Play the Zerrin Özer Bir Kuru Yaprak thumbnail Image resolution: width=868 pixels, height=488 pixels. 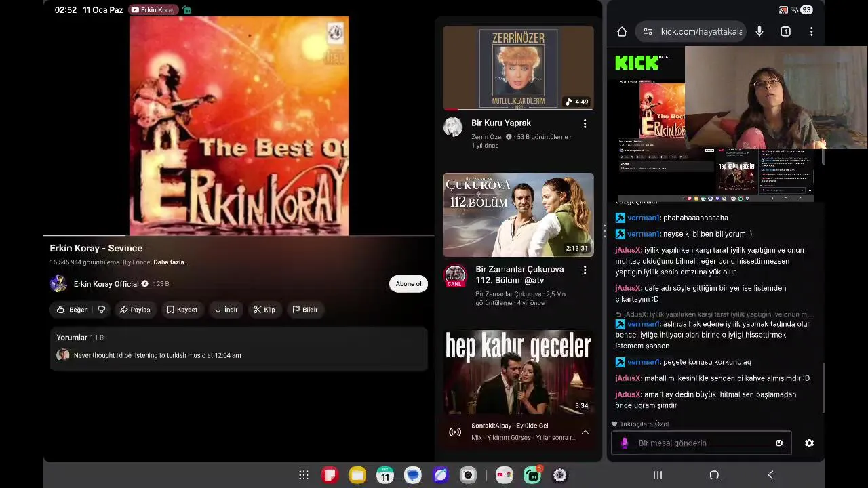(519, 68)
